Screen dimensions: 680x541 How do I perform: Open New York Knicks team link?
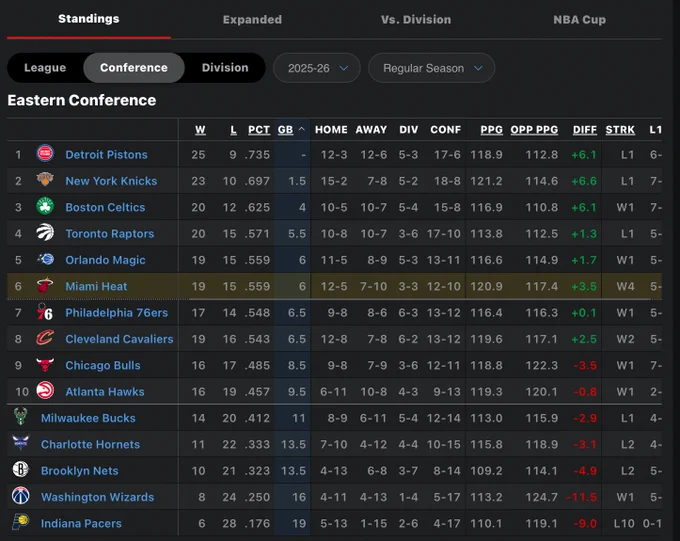[111, 181]
